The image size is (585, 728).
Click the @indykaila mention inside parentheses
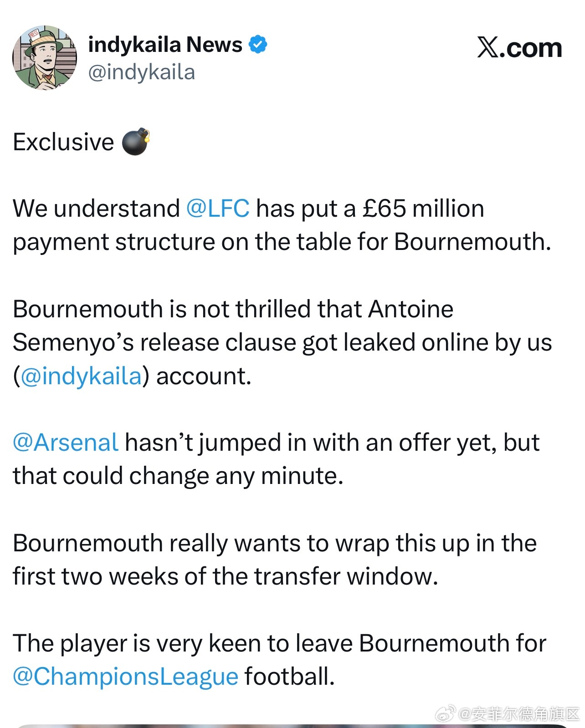point(81,376)
